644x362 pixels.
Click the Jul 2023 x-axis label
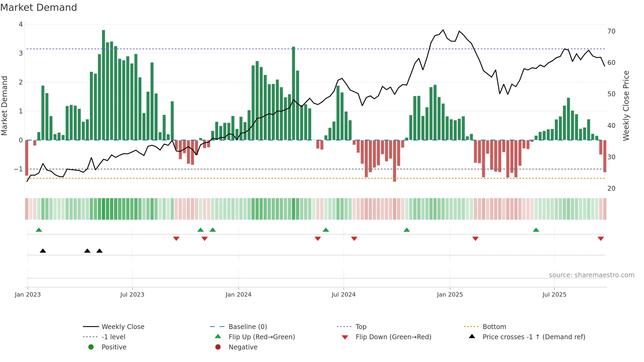pyautogui.click(x=132, y=295)
